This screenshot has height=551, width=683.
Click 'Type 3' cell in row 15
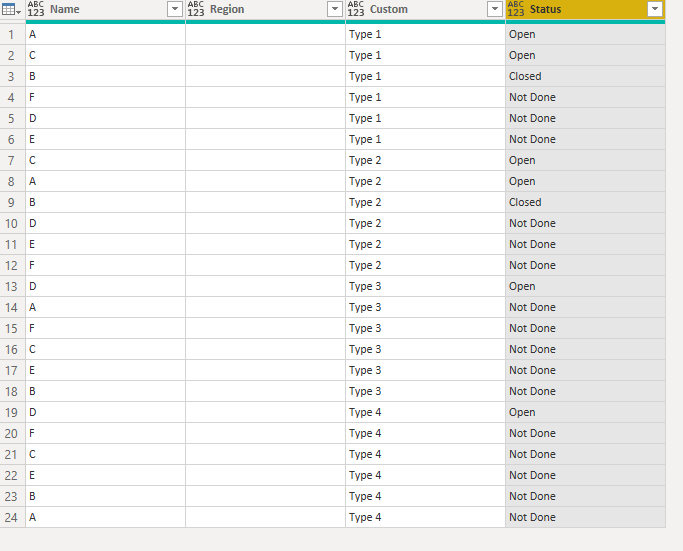click(425, 328)
